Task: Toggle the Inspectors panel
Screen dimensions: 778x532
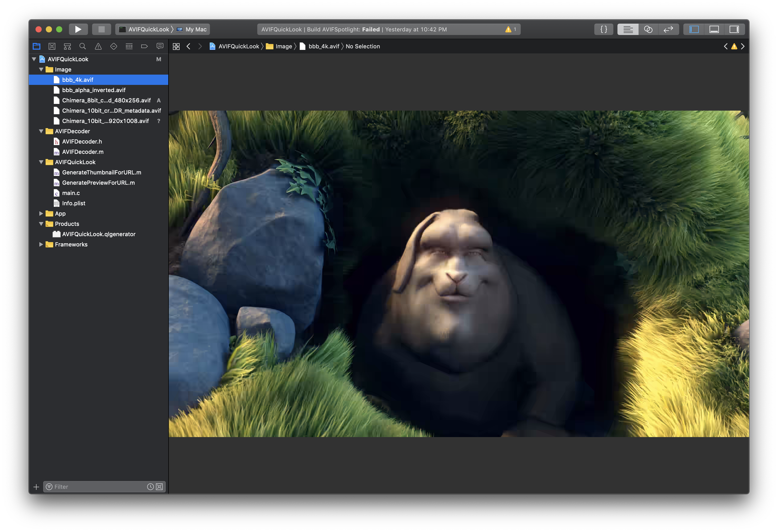Action: [734, 30]
